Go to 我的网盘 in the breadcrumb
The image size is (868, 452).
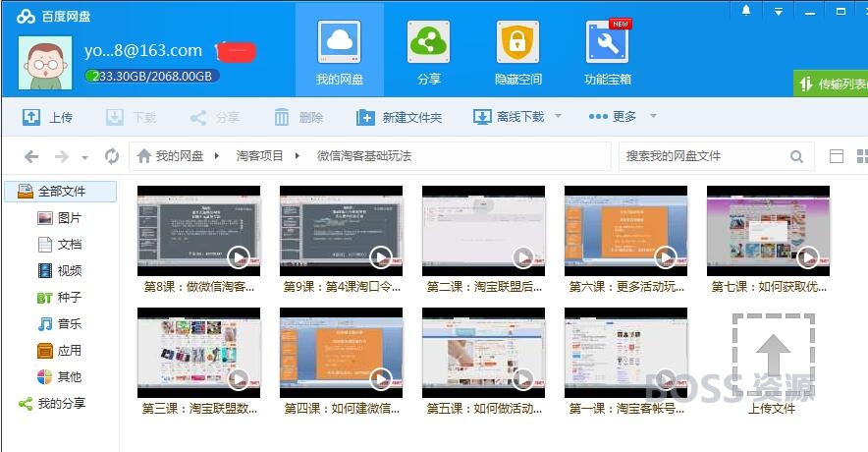[x=180, y=156]
